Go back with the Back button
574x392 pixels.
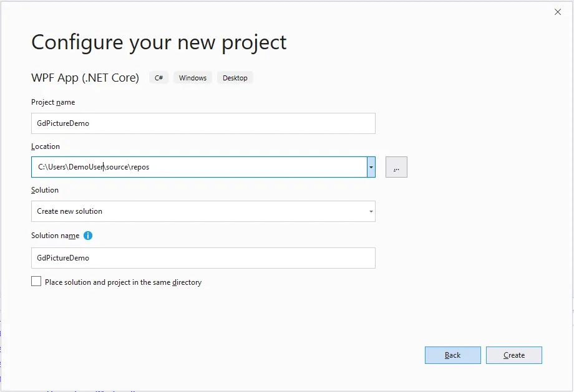click(453, 355)
